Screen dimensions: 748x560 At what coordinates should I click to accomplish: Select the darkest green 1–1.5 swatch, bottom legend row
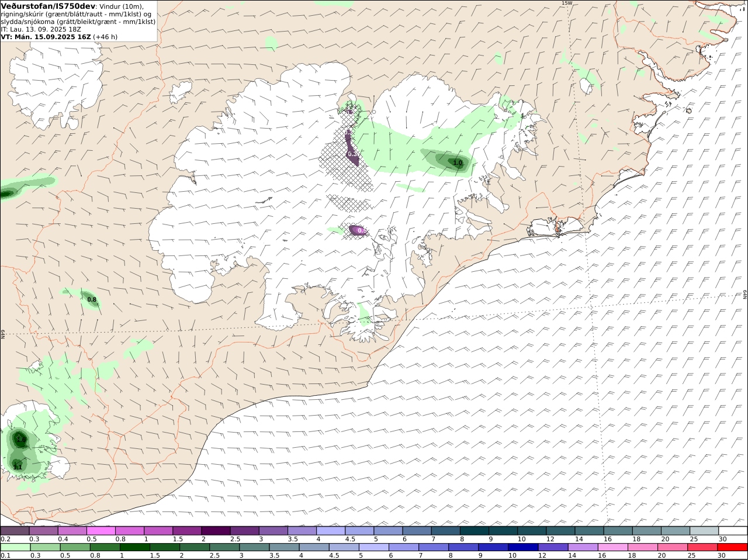(134, 548)
